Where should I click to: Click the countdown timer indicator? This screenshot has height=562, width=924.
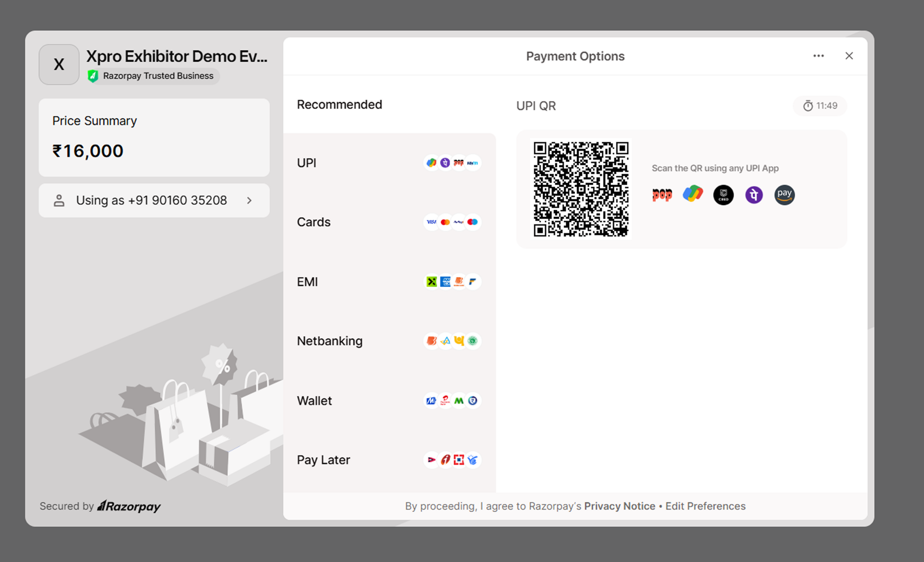[x=820, y=106]
